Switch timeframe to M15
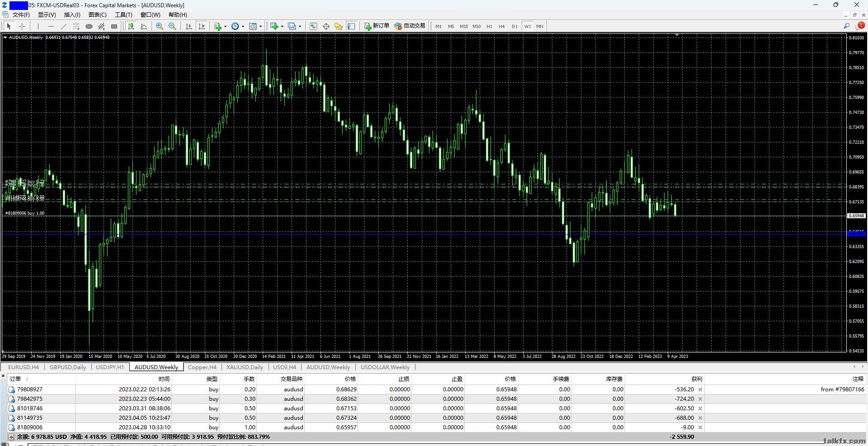 click(x=464, y=26)
